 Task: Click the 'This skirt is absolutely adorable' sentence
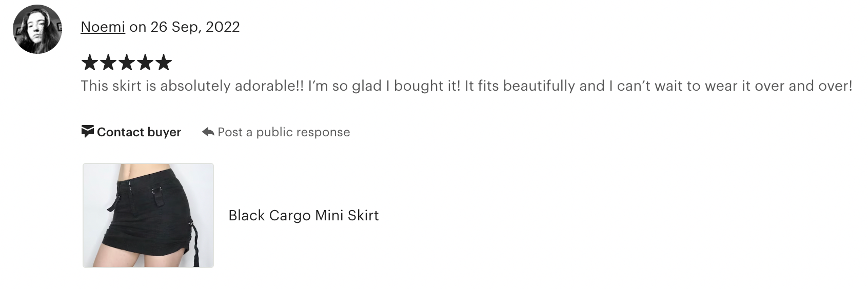coord(192,86)
